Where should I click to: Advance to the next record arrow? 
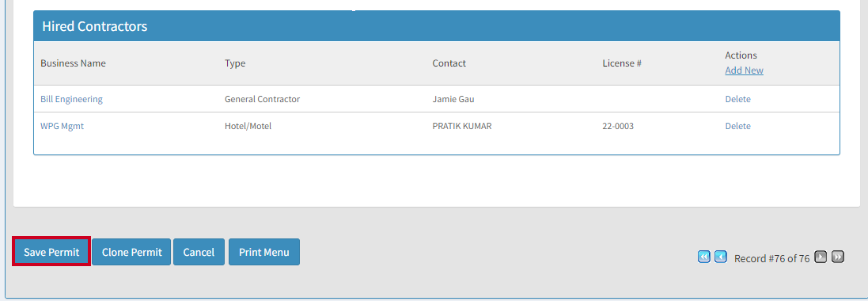pos(821,257)
